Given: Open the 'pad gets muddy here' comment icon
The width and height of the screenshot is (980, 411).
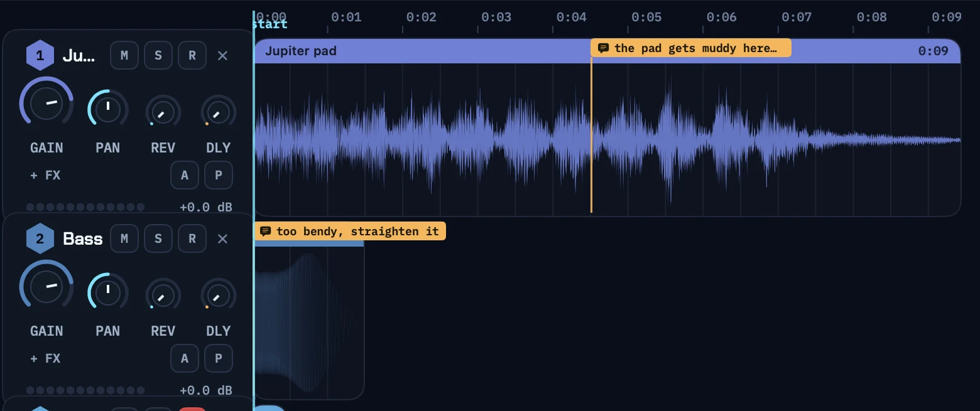Looking at the screenshot, I should (603, 48).
